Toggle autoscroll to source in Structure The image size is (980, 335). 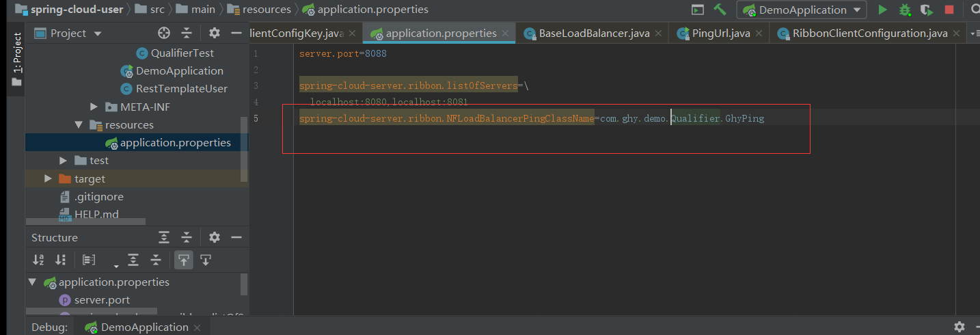pyautogui.click(x=183, y=260)
